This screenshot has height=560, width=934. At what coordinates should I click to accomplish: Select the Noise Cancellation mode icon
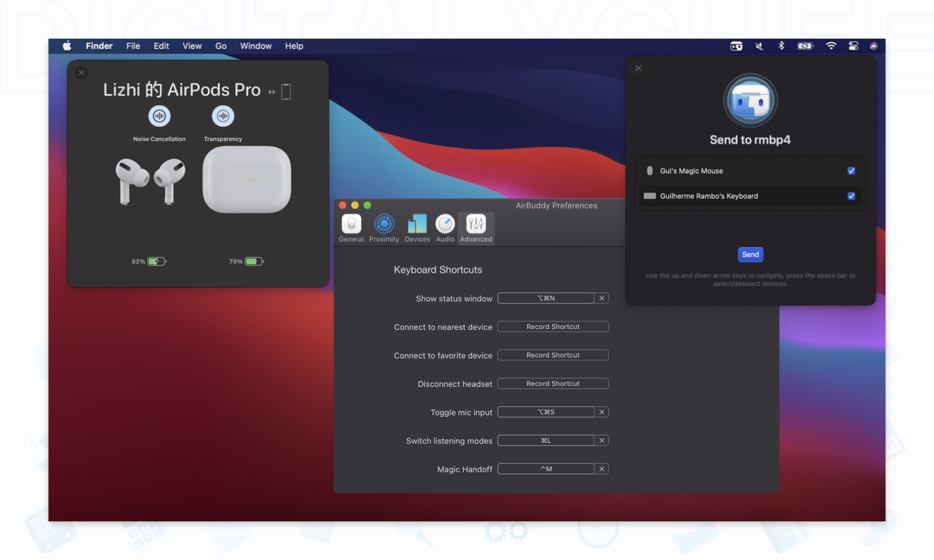[159, 116]
